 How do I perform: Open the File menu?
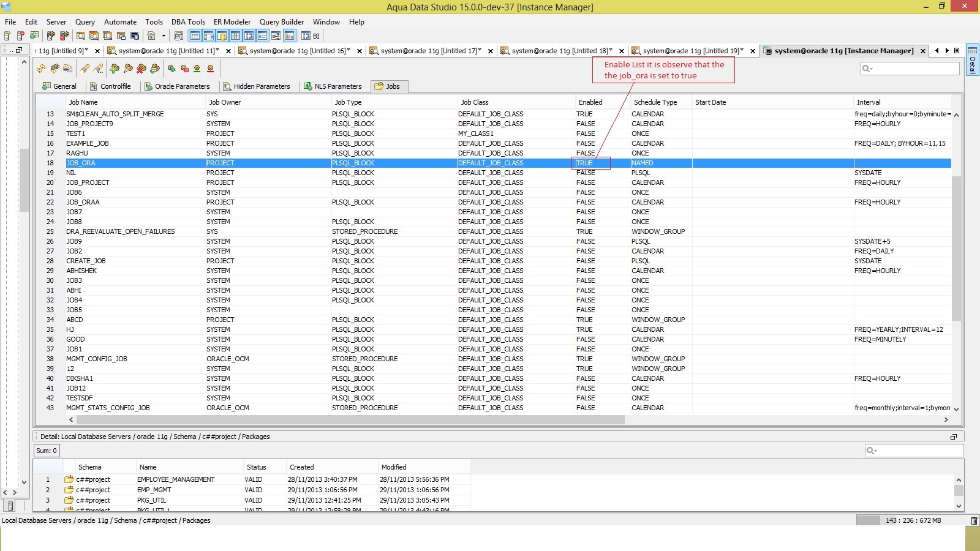(x=10, y=21)
